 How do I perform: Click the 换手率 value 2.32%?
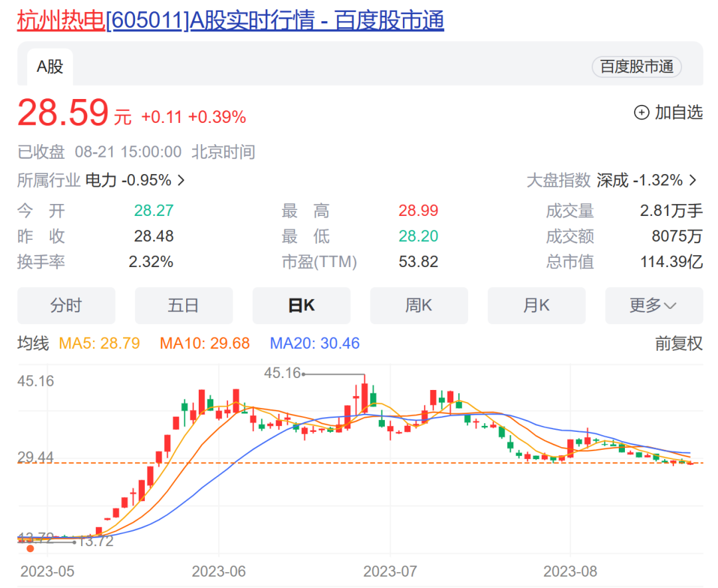(151, 262)
